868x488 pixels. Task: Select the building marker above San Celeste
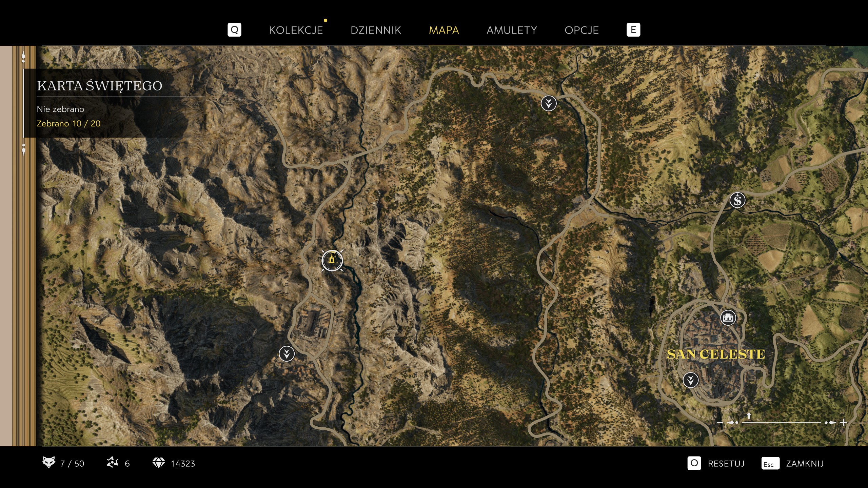(x=728, y=318)
